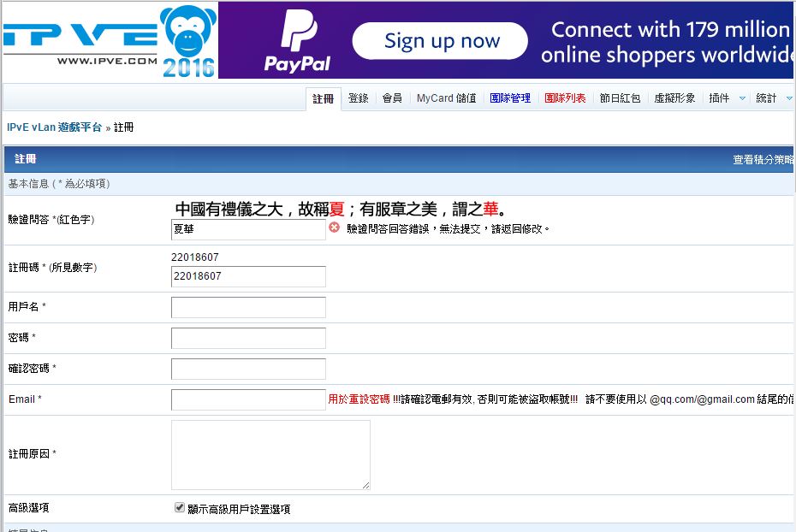This screenshot has height=532, width=796.
Task: Click the verification answer field containing 夏華
Action: [x=248, y=229]
